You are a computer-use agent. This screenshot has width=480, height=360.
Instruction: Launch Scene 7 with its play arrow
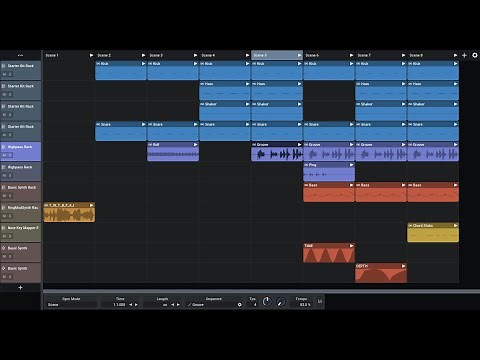coord(403,55)
